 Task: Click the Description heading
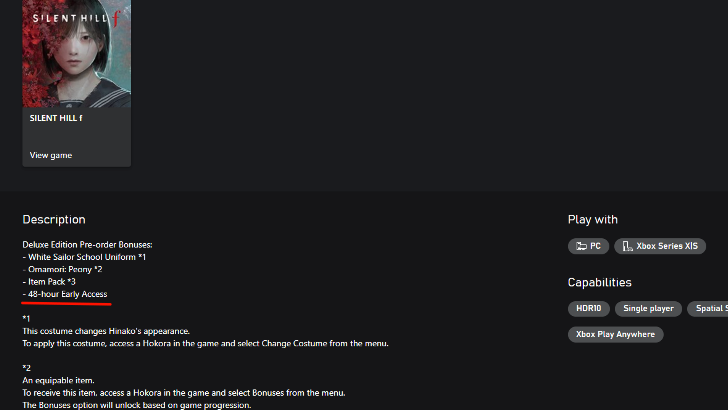tap(54, 220)
